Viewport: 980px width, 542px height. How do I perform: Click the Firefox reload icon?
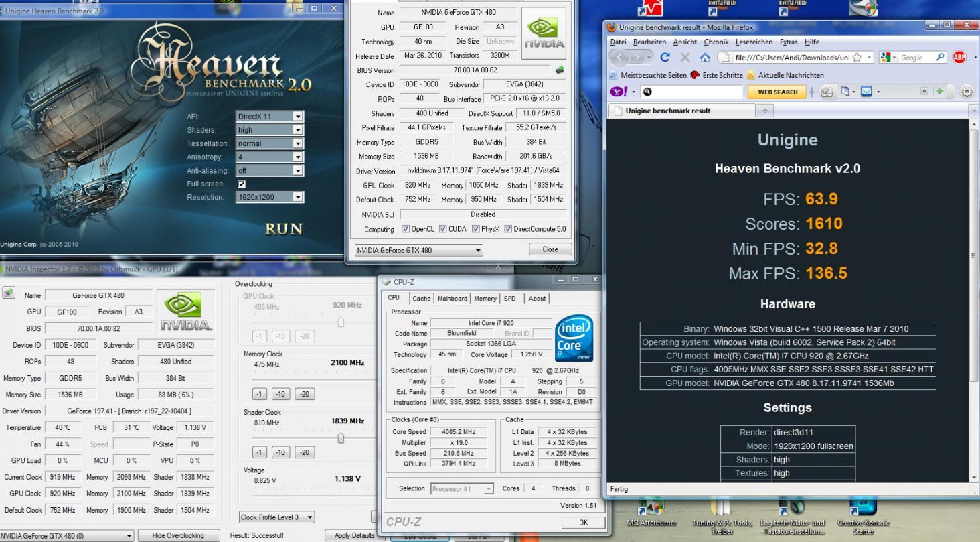click(x=665, y=58)
